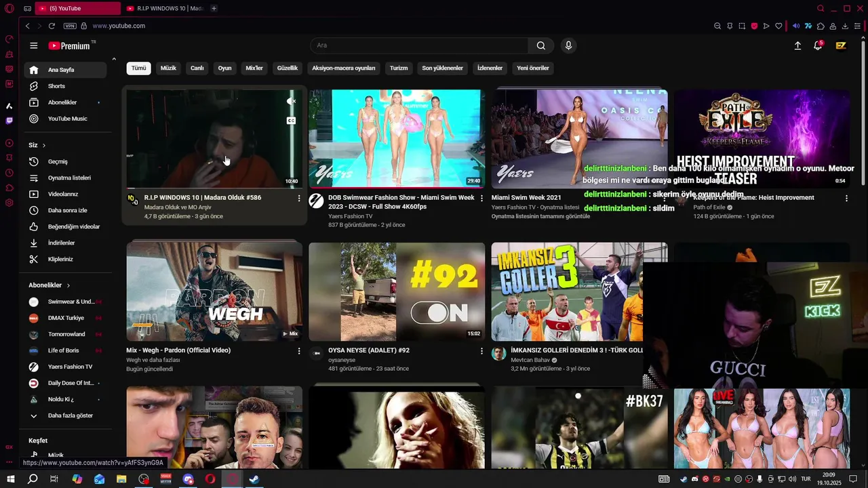The width and height of the screenshot is (868, 488).
Task: Expand the 'Abonelikler' subscriptions heading chevron
Action: pos(68,285)
